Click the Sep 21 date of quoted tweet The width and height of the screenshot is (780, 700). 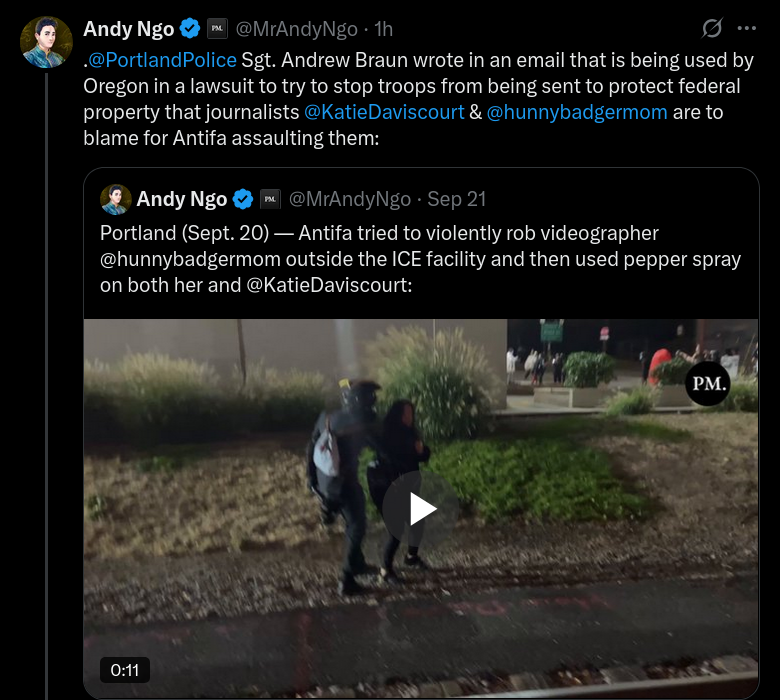click(x=456, y=199)
